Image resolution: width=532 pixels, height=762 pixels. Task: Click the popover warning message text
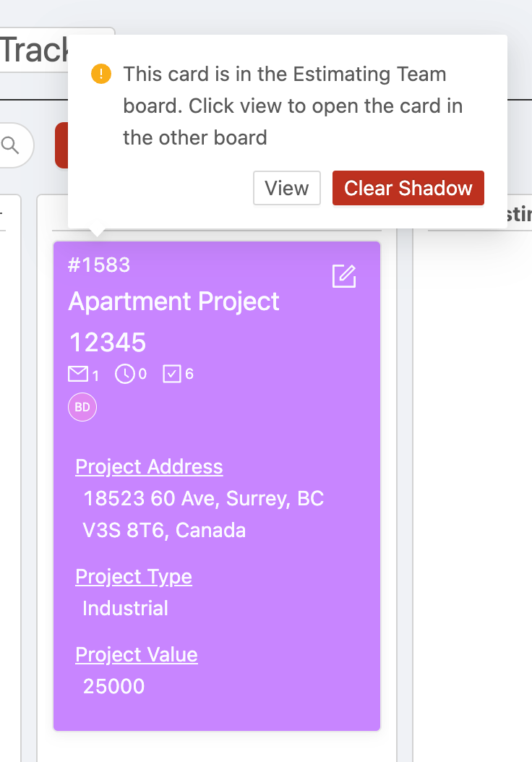(293, 106)
